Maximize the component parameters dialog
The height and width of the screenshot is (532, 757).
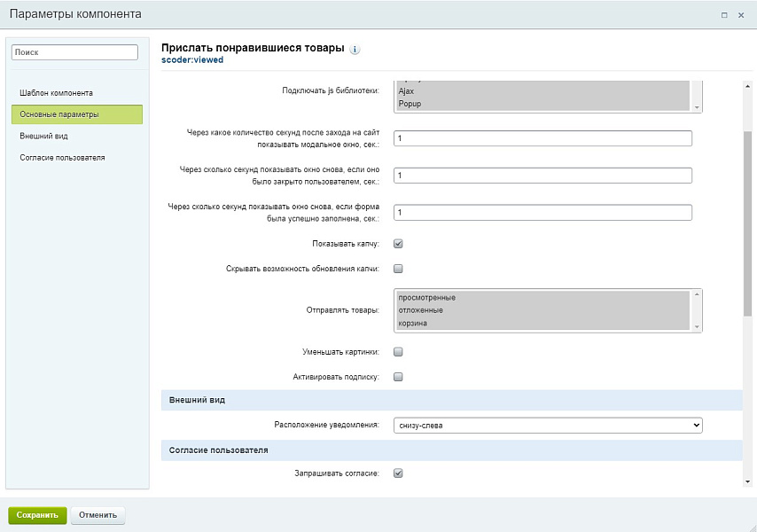724,15
